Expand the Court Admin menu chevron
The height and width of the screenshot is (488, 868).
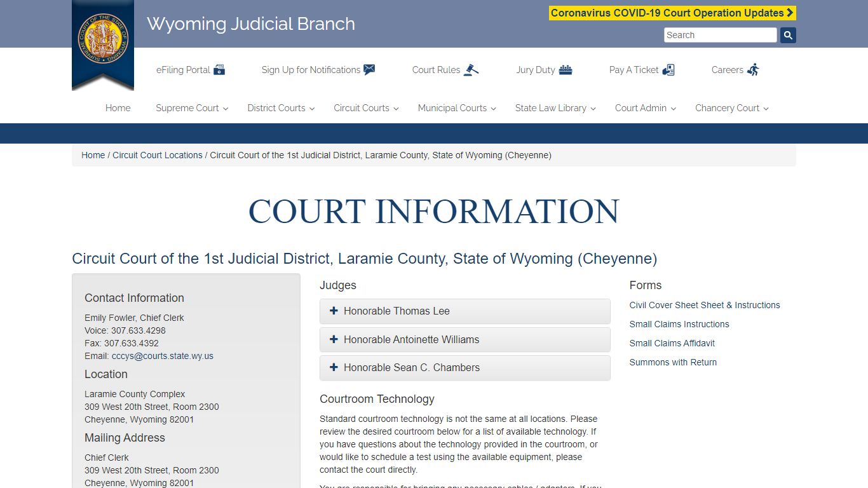[673, 109]
